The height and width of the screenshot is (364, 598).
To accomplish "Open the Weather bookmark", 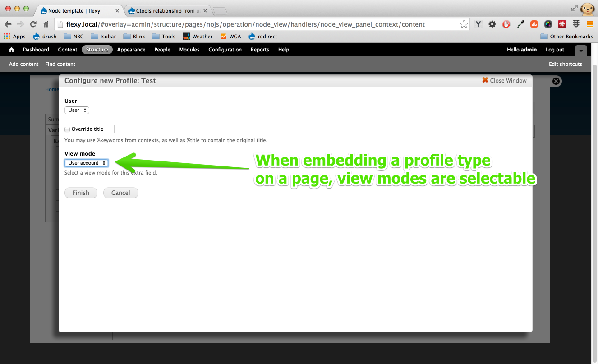I will (x=198, y=37).
